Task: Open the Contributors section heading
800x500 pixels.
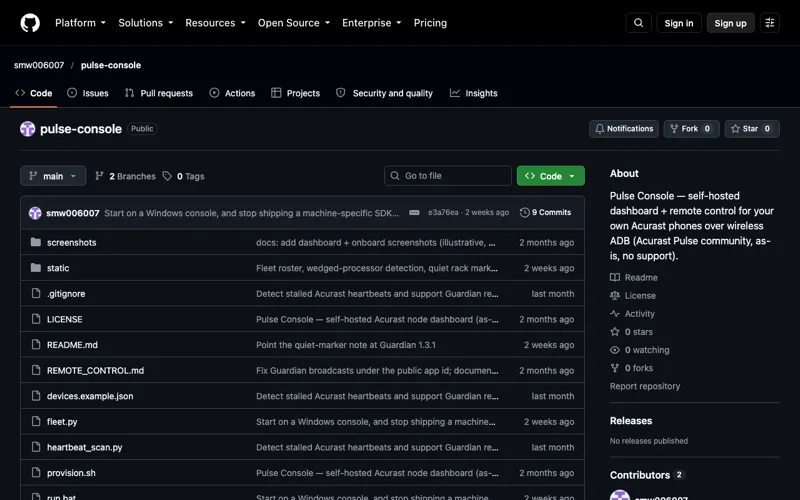Action: [640, 475]
